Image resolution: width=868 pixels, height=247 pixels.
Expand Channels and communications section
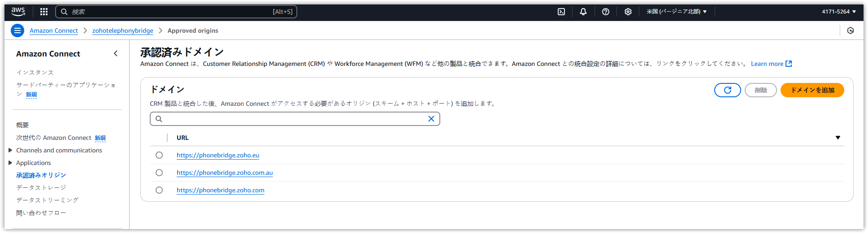tap(10, 150)
